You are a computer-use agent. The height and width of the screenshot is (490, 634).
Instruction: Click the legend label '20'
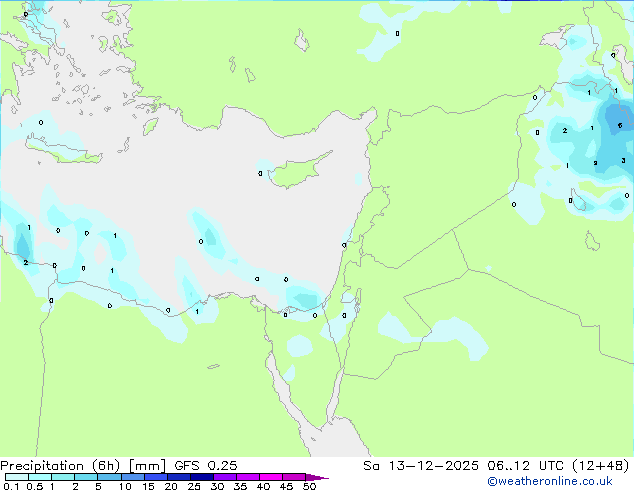[x=171, y=486]
